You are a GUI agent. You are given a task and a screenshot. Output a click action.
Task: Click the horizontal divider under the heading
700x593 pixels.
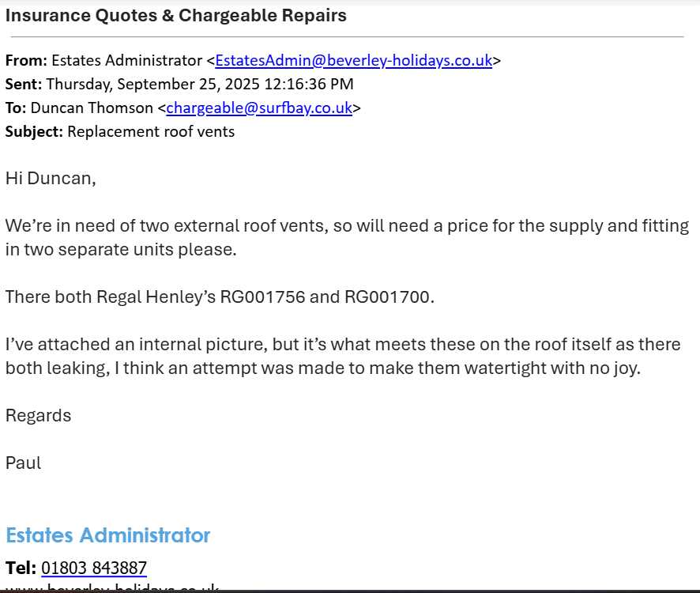[344, 36]
